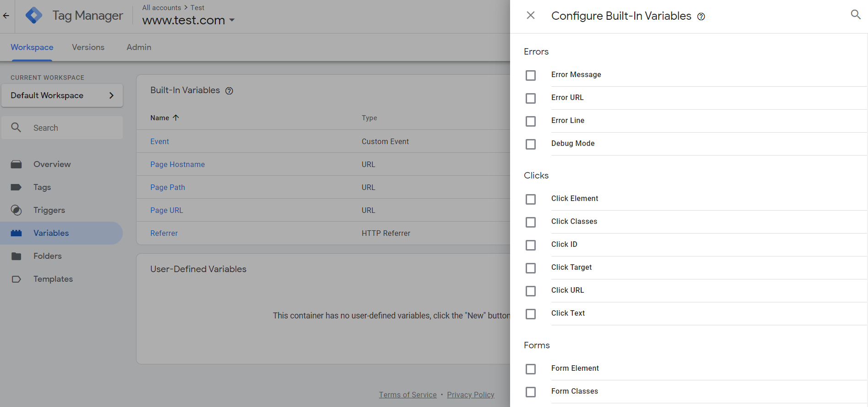Check the Click Classes checkbox

point(531,222)
